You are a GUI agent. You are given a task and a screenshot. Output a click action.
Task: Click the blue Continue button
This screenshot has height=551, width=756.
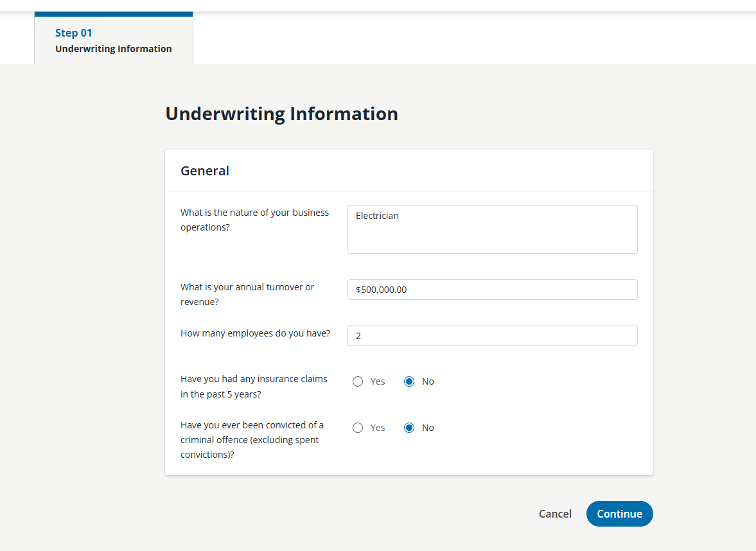619,514
